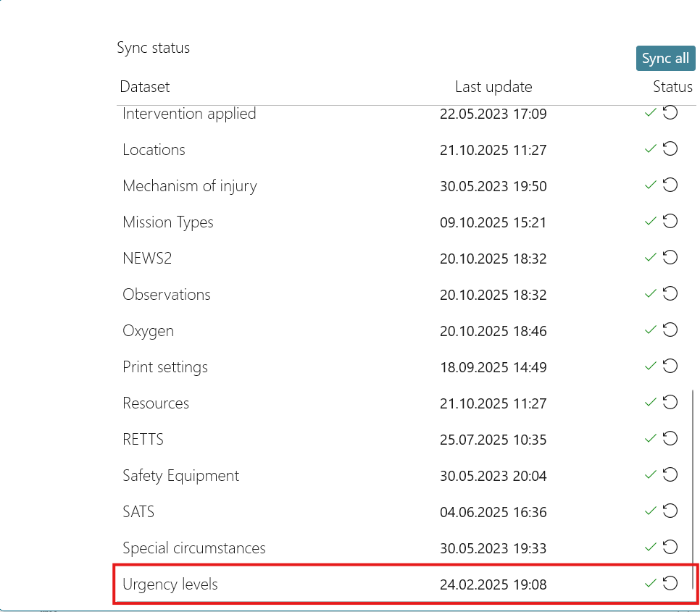
Task: Refresh the Mission Types dataset
Action: tap(670, 222)
